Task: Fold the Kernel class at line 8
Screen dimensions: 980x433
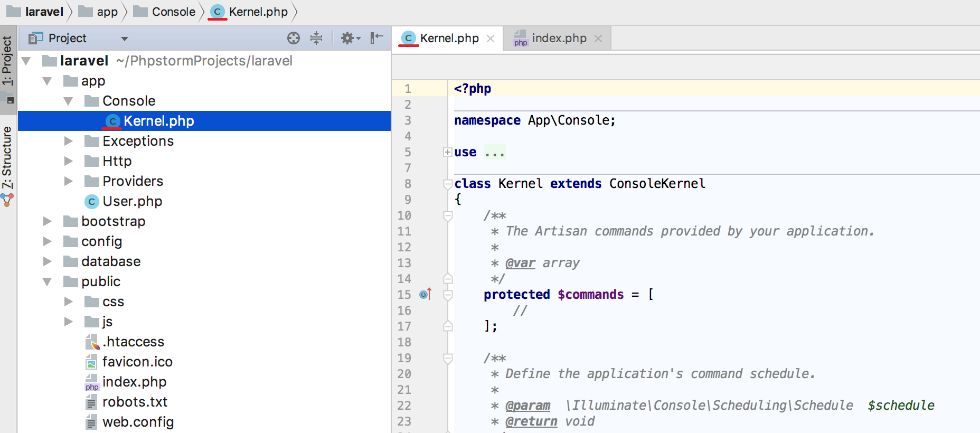Action: coord(448,184)
